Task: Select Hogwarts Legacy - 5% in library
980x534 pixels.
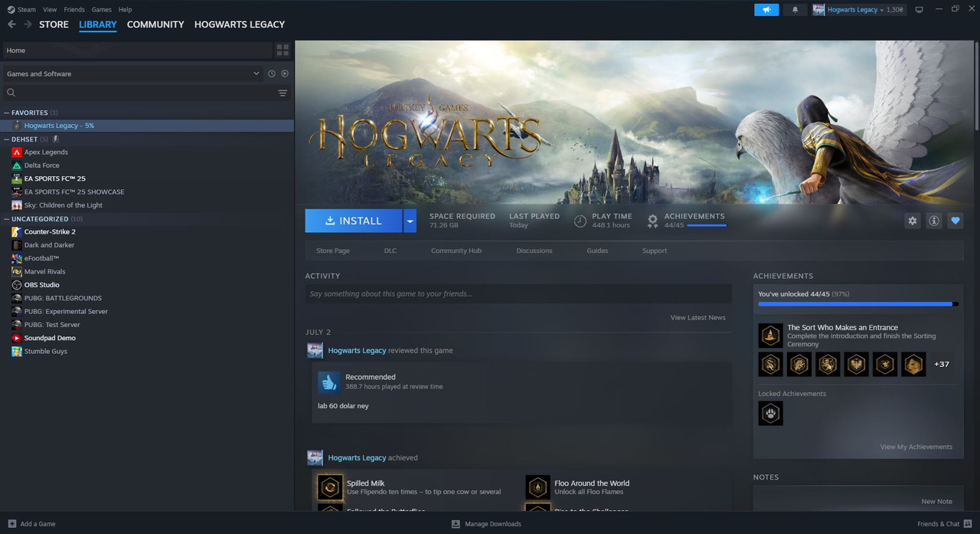Action: click(x=147, y=126)
